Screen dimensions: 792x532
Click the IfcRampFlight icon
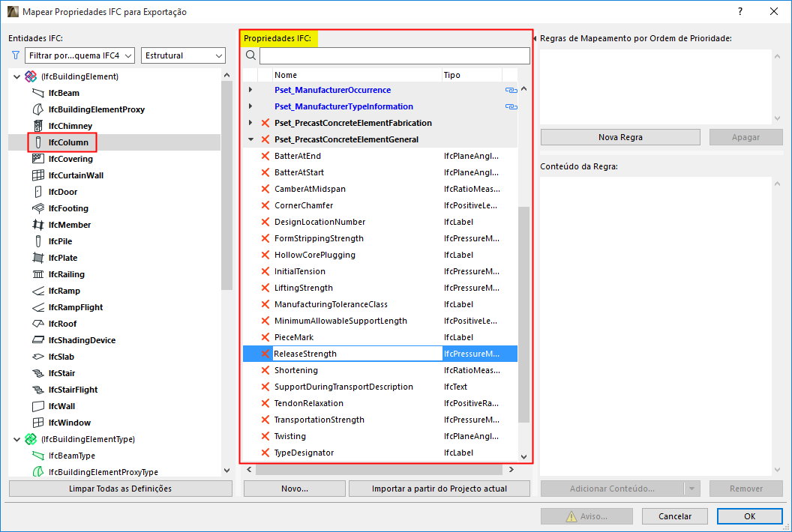point(38,307)
